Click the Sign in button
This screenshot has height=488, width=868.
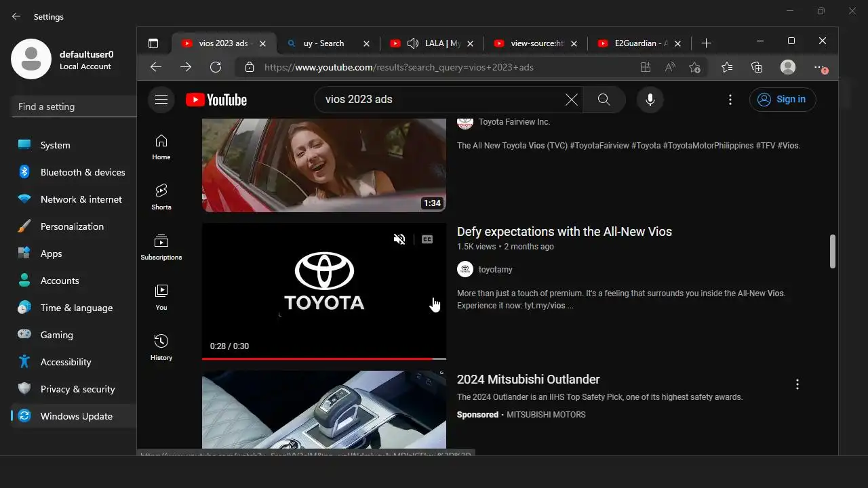click(783, 100)
